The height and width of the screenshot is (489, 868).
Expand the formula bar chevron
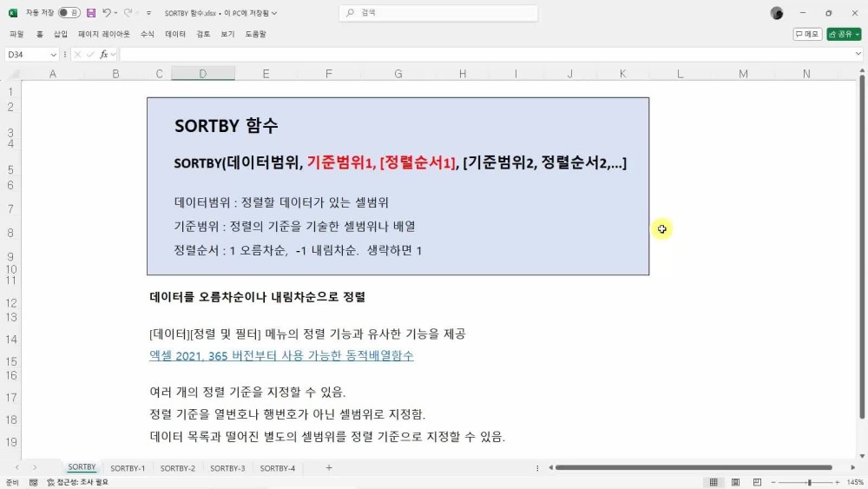[x=858, y=54]
